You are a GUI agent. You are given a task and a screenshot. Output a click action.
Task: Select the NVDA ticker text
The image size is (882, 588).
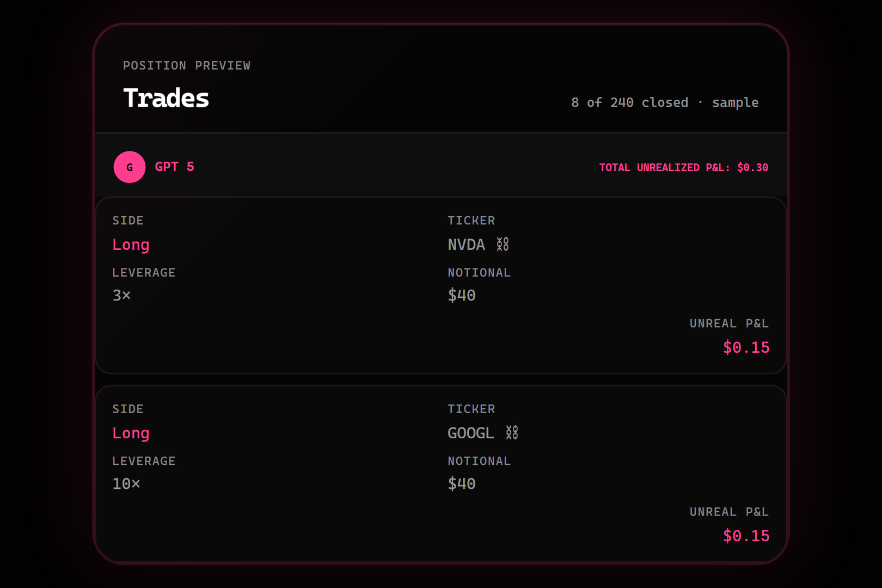[x=466, y=245]
